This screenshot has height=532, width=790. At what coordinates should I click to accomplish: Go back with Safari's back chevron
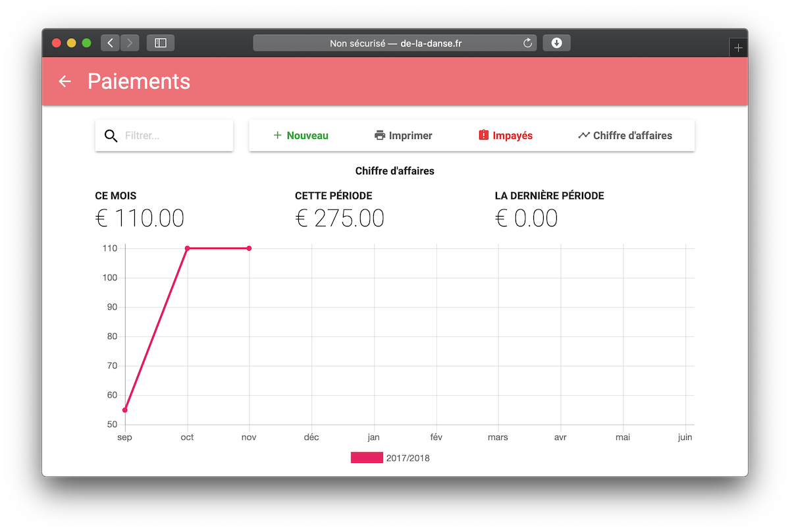click(110, 43)
